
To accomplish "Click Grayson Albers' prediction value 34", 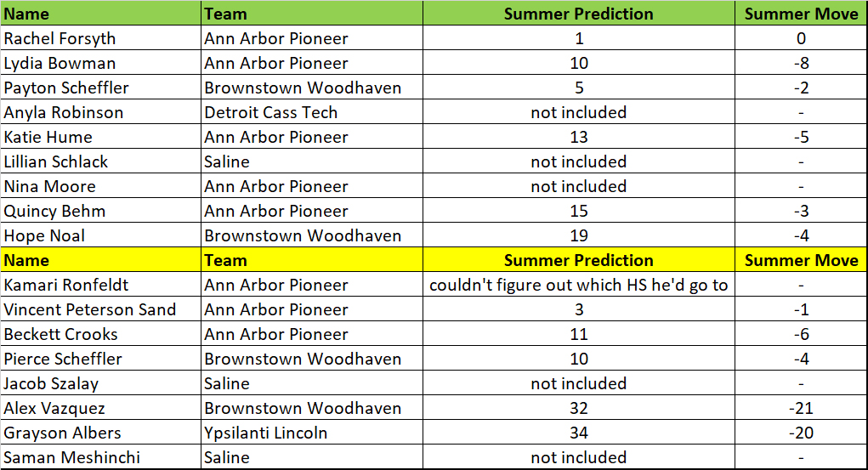I will (x=578, y=433).
